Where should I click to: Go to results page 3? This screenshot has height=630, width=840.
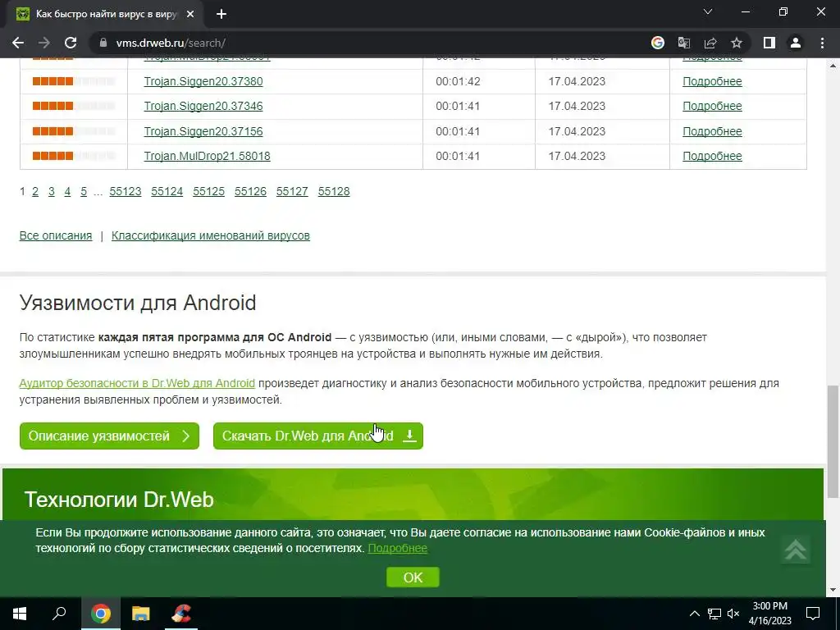[52, 191]
